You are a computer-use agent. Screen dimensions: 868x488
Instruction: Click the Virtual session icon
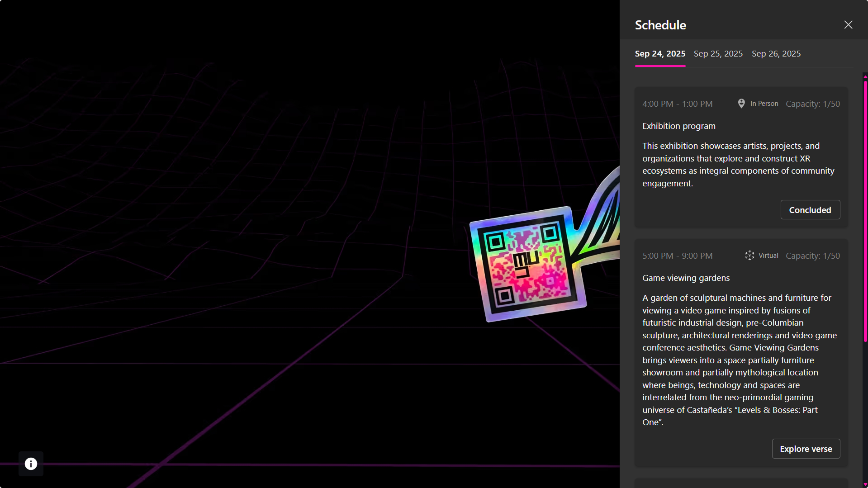click(749, 256)
